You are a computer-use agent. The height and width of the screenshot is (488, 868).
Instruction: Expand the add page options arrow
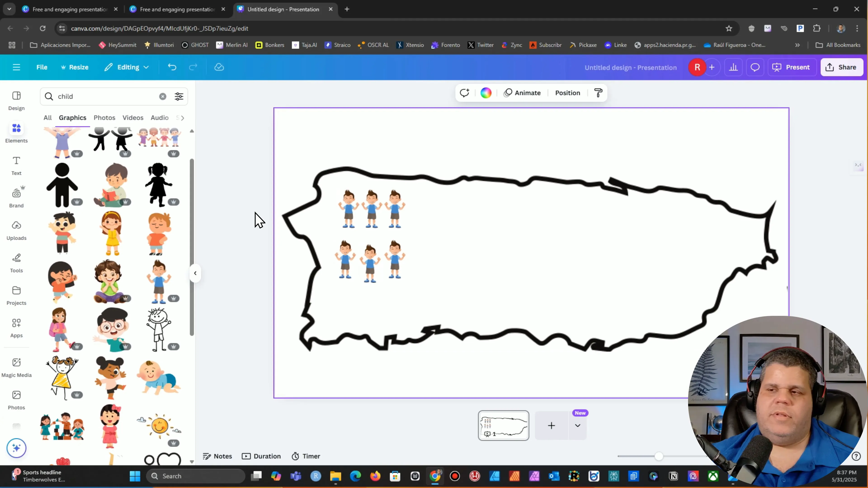pos(578,425)
